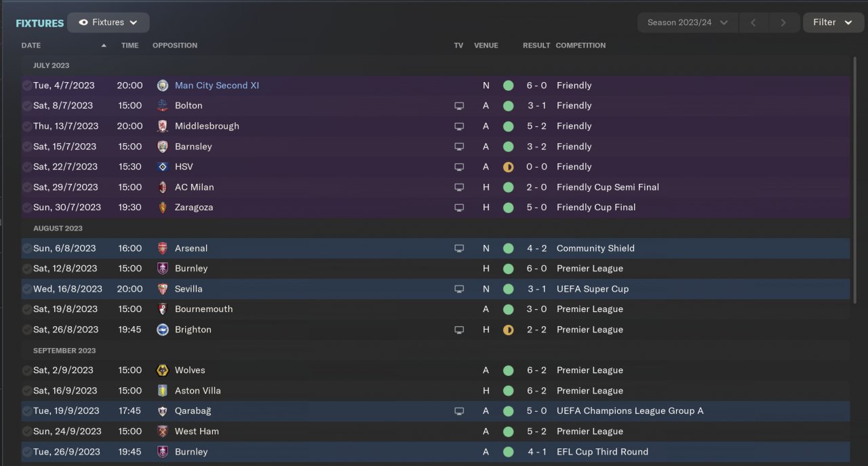Sort by the Competition column header
Image resolution: width=868 pixels, height=466 pixels.
(580, 45)
